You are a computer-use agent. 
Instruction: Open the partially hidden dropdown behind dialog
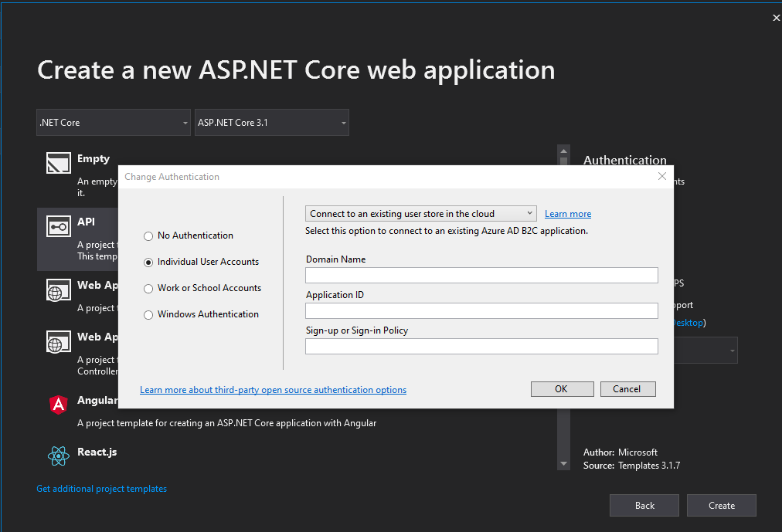[705, 351]
